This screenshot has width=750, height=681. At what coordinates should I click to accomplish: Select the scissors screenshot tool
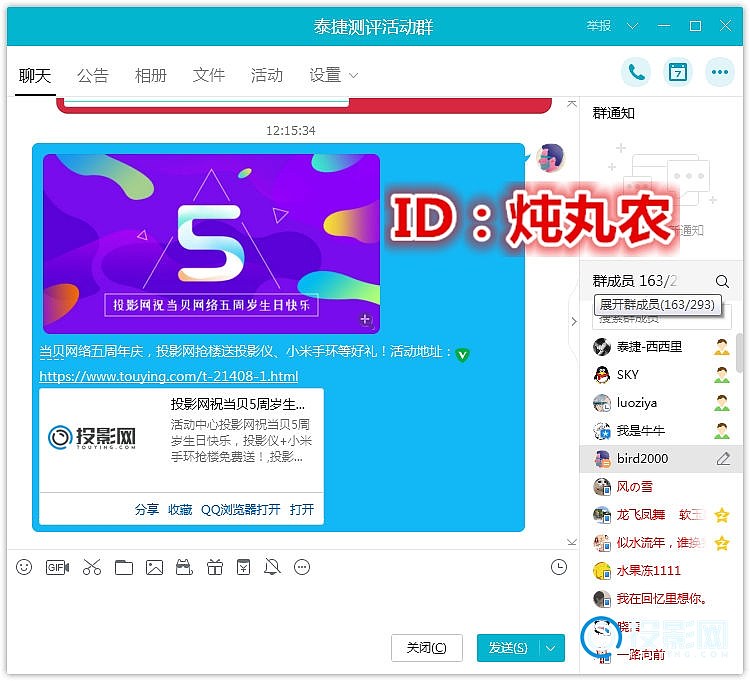pos(92,567)
